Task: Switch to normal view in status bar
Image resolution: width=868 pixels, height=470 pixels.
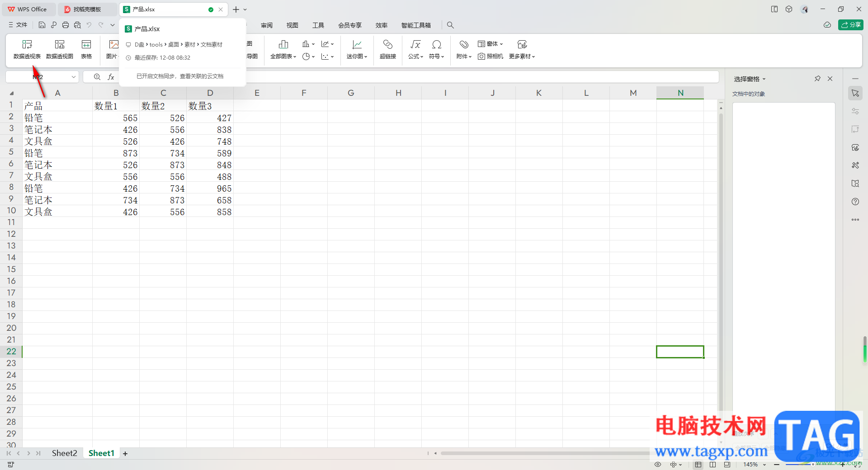Action: pos(698,464)
